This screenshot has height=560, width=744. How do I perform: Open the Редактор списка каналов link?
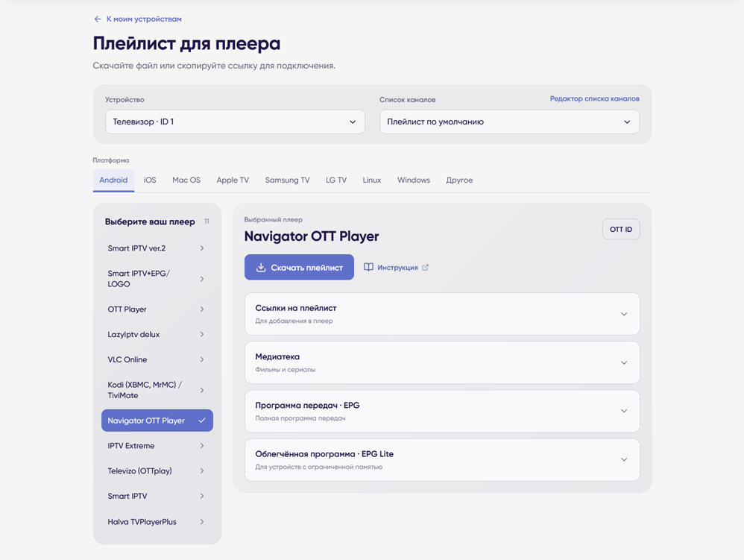tap(595, 98)
